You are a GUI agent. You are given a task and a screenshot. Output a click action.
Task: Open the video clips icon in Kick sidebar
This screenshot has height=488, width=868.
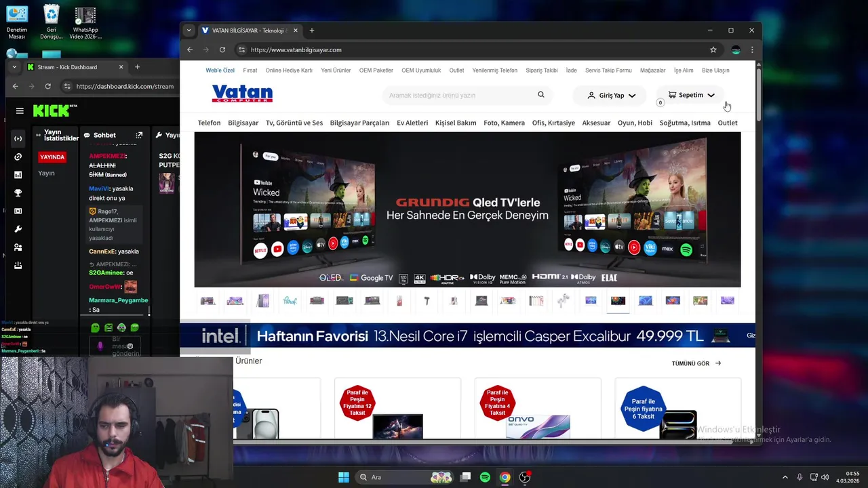[18, 211]
